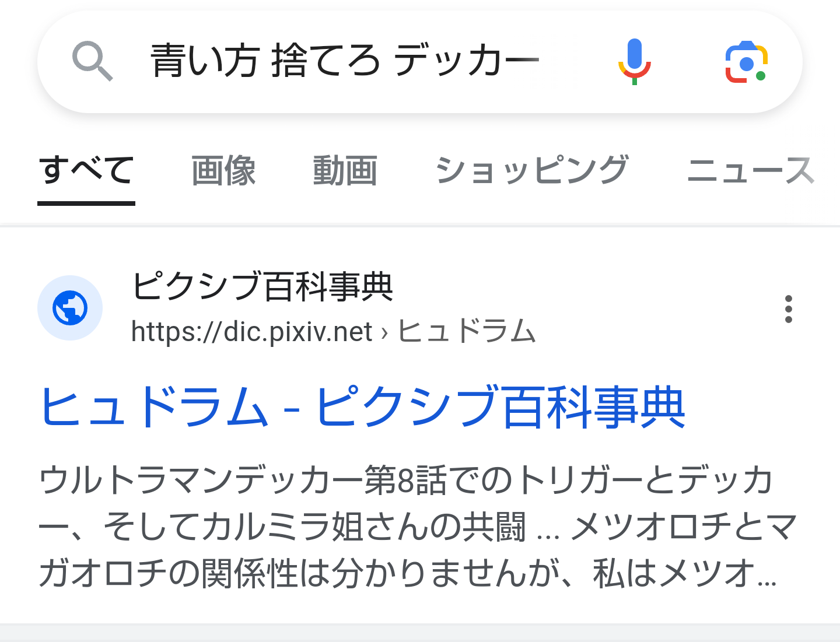Tap the ピクシブ百科事典 site name above the URL
Screen dimensions: 840x642
coord(262,287)
